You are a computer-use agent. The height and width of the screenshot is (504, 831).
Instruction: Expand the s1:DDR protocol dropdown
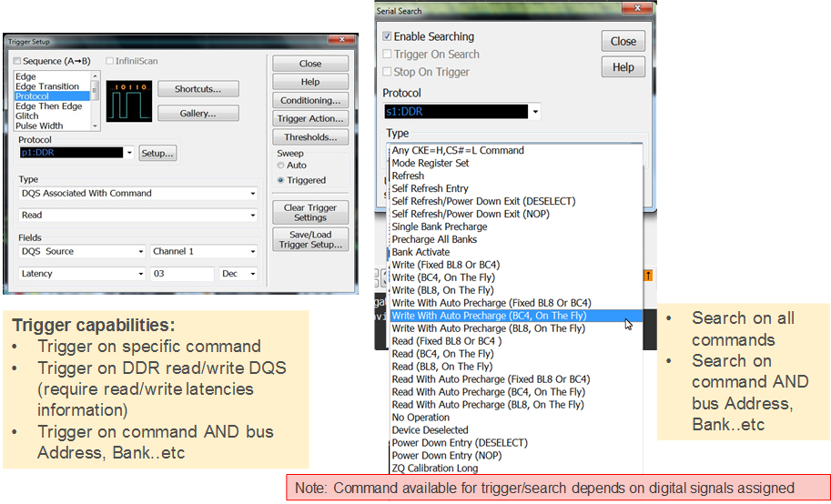pos(535,112)
